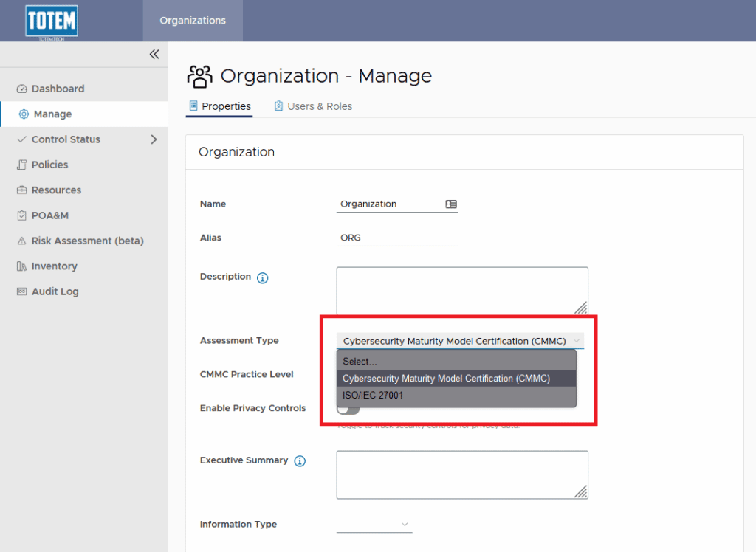Open the Organizations top navigation tab

pyautogui.click(x=193, y=21)
